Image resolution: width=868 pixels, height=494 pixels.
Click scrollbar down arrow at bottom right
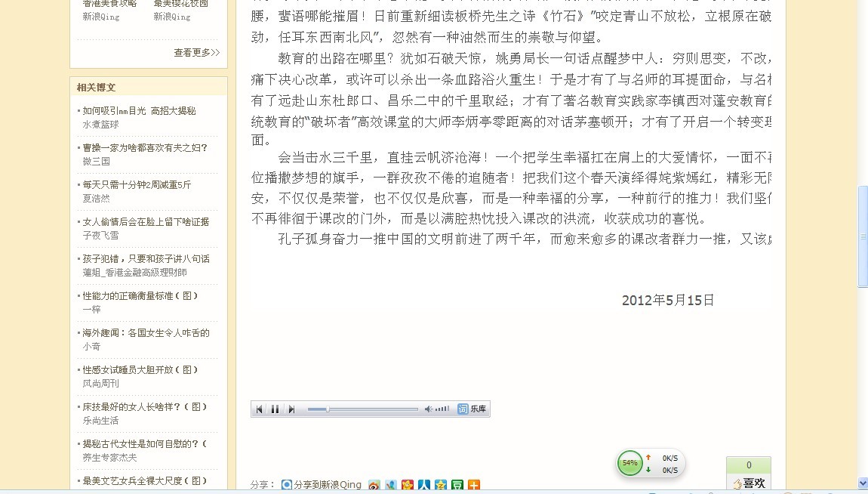(863, 483)
